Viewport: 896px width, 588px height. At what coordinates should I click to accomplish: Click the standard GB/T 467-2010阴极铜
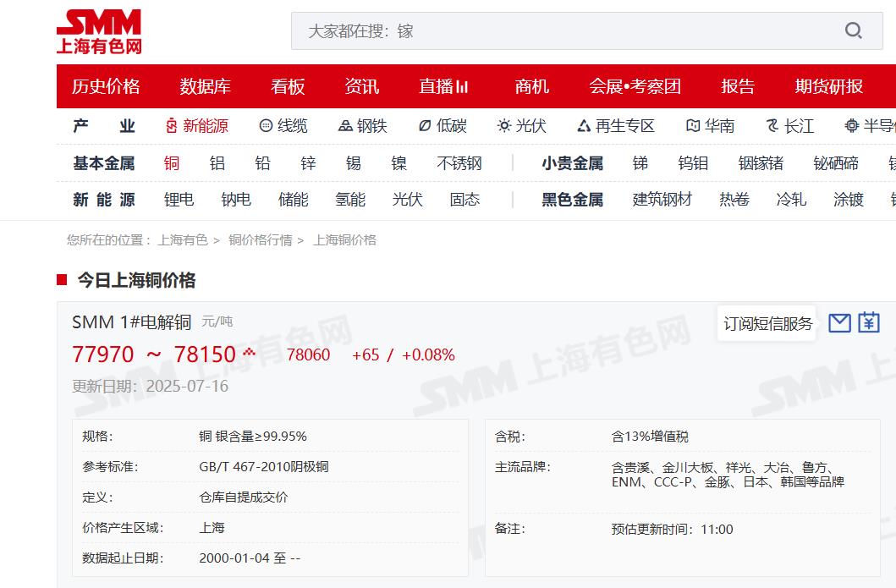pyautogui.click(x=264, y=467)
